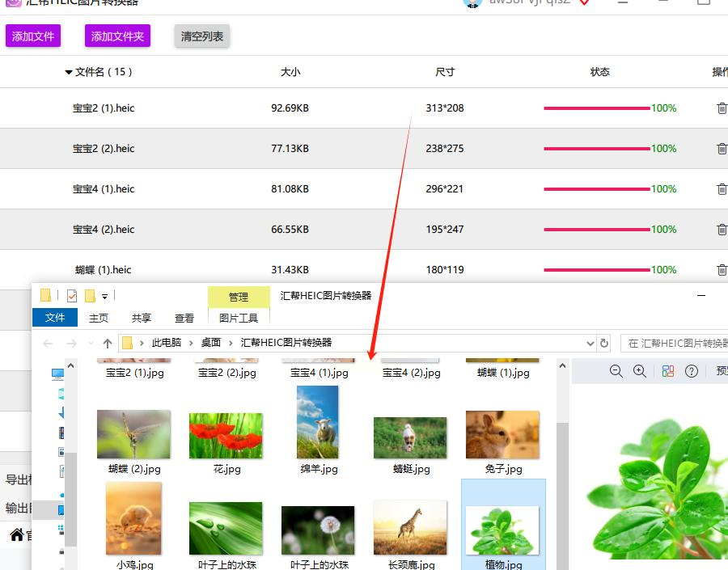Click the 添加文件 button
Image resolution: width=728 pixels, height=570 pixels.
tap(33, 36)
